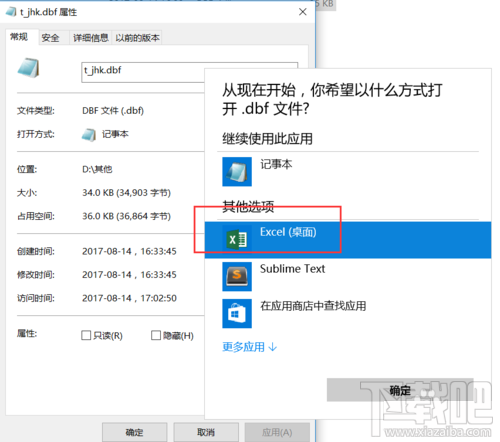Viewport: 500px width, 442px height.
Task: Click the modified time beside 修改时间
Action: coord(129,275)
